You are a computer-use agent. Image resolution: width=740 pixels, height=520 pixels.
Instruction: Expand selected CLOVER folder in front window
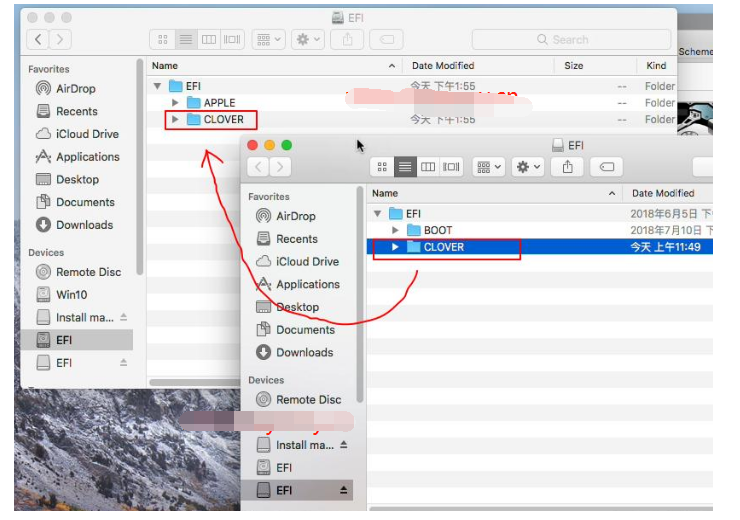[395, 247]
